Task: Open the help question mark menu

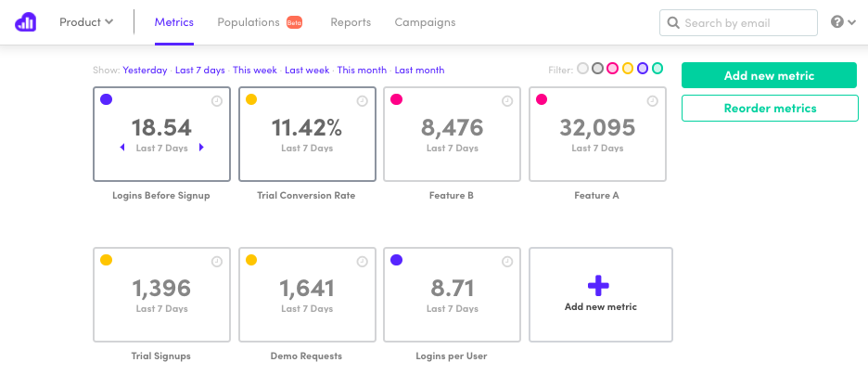Action: [x=843, y=22]
